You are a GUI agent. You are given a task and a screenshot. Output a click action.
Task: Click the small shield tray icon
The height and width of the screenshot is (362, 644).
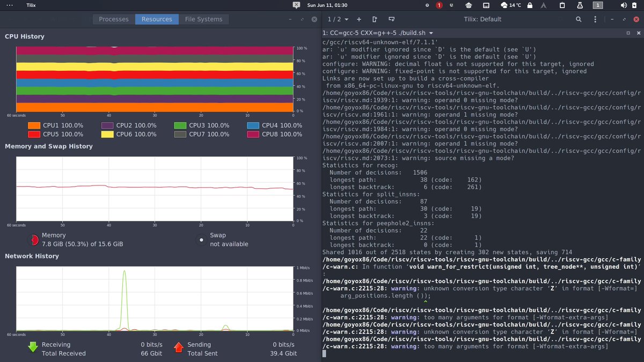tap(452, 5)
